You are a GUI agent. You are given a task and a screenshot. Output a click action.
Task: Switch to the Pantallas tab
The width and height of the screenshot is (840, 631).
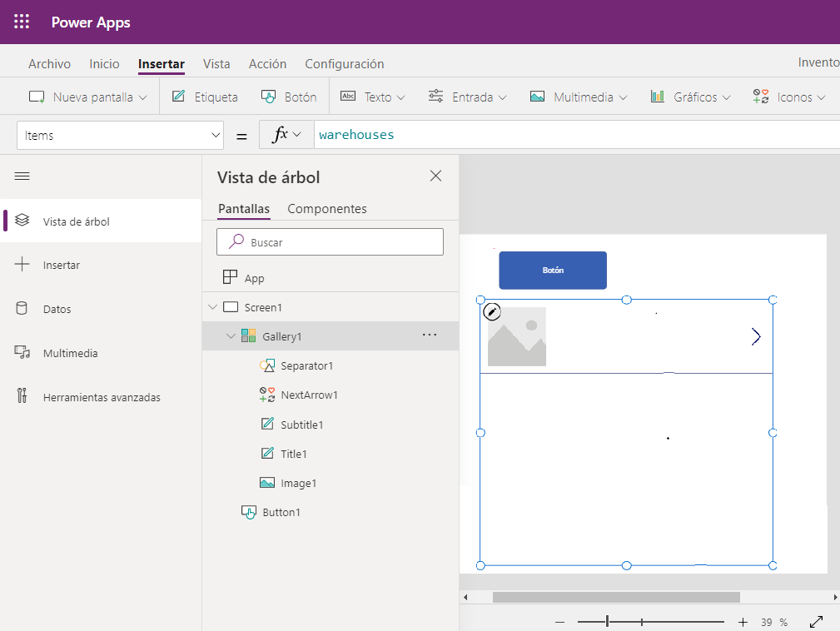pyautogui.click(x=244, y=208)
